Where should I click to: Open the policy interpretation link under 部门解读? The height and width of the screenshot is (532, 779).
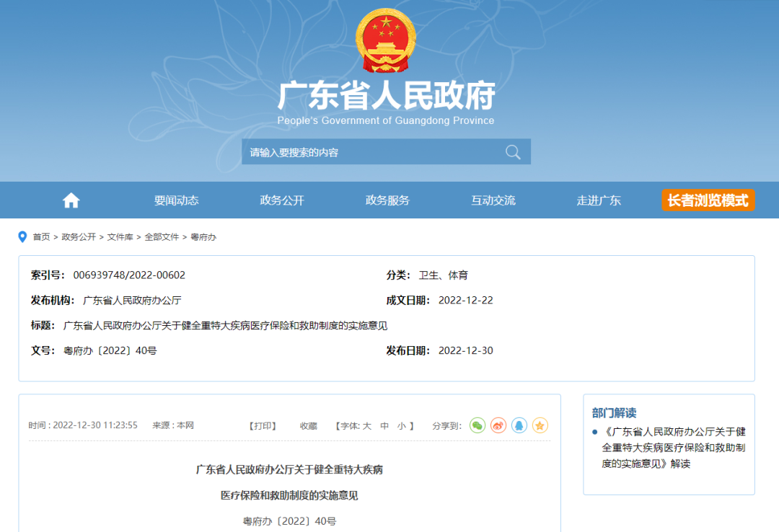[674, 446]
